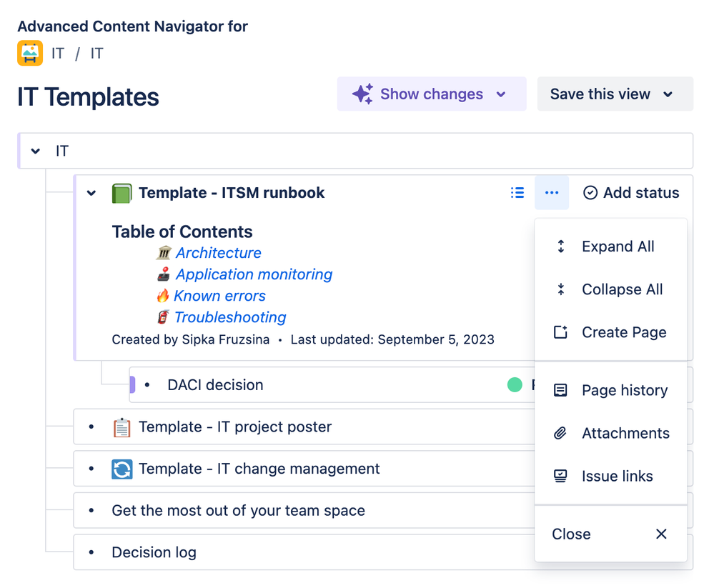Click the green status dot on DACI decision

pos(515,384)
